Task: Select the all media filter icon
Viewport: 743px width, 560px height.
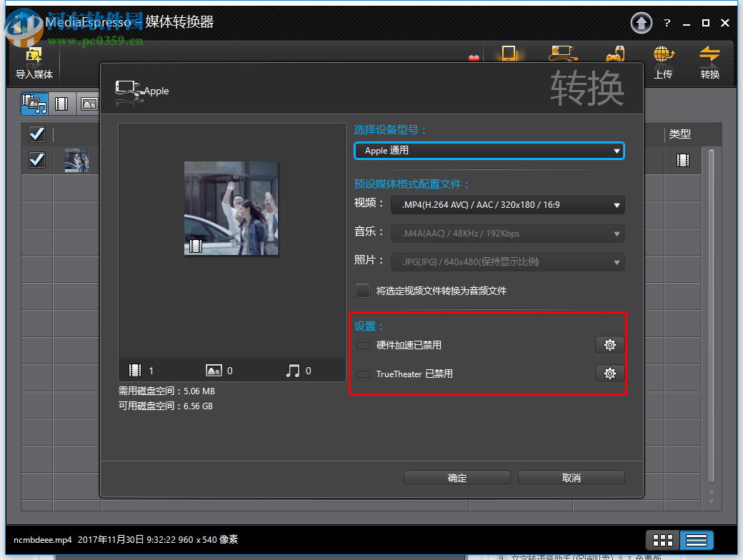Action: (x=34, y=103)
